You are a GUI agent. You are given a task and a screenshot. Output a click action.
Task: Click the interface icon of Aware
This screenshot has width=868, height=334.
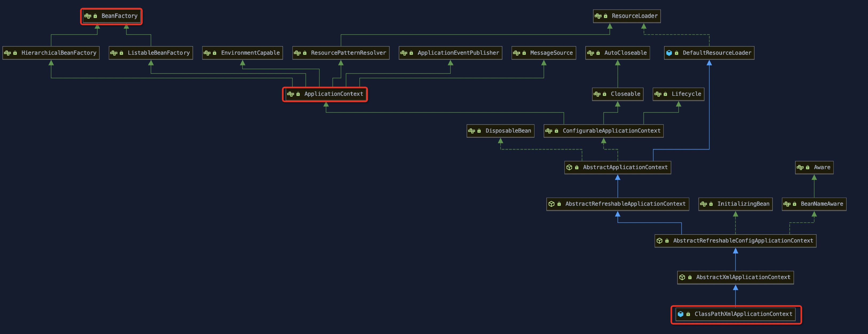pos(800,167)
